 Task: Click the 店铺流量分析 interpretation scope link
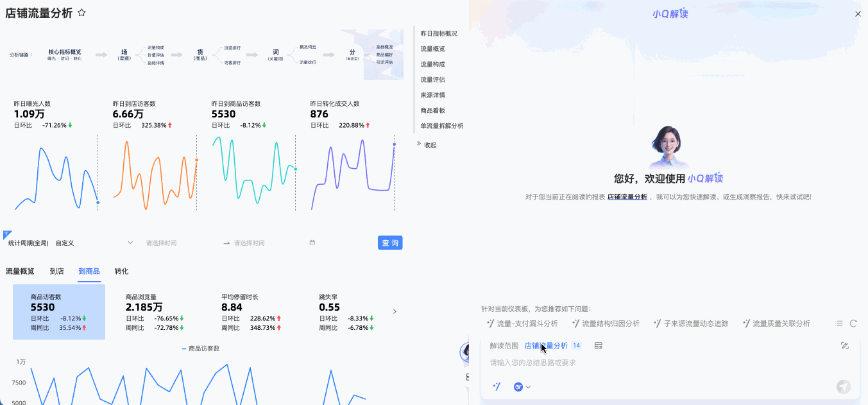tap(546, 345)
